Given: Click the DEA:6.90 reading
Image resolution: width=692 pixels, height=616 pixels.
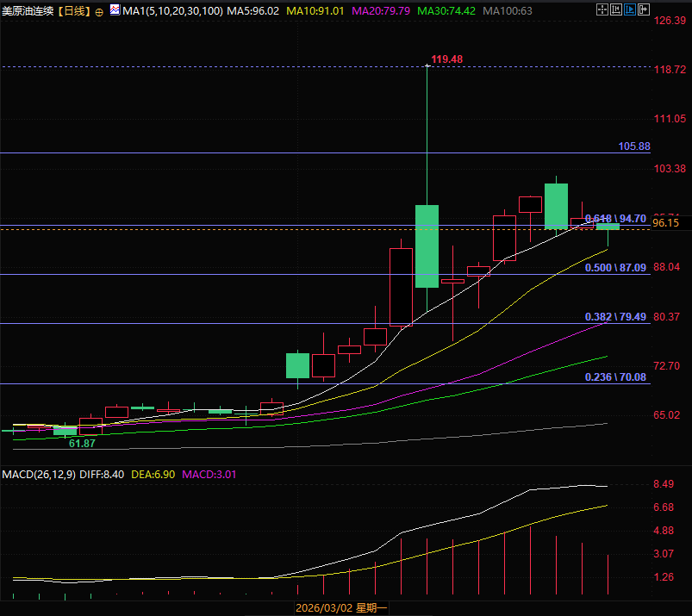Looking at the screenshot, I should tap(153, 475).
